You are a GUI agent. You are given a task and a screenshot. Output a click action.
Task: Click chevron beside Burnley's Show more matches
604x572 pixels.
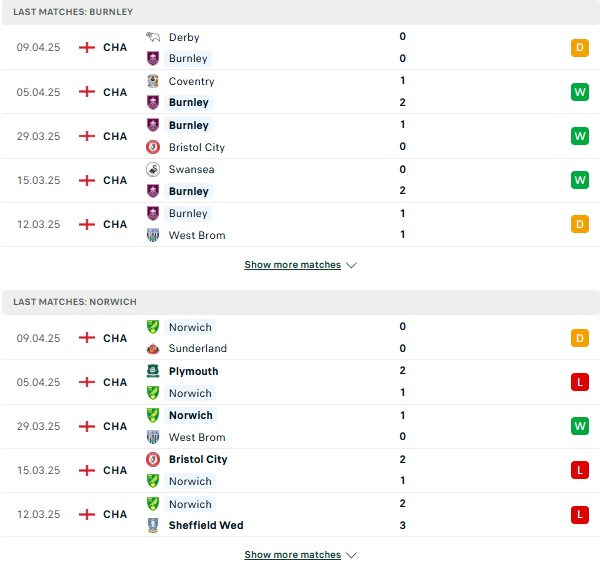coord(351,265)
